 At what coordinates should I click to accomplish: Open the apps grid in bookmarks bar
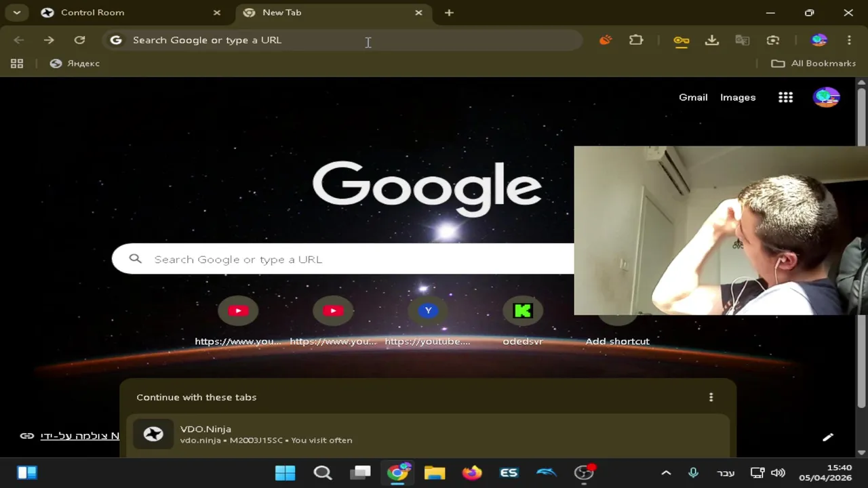(17, 63)
